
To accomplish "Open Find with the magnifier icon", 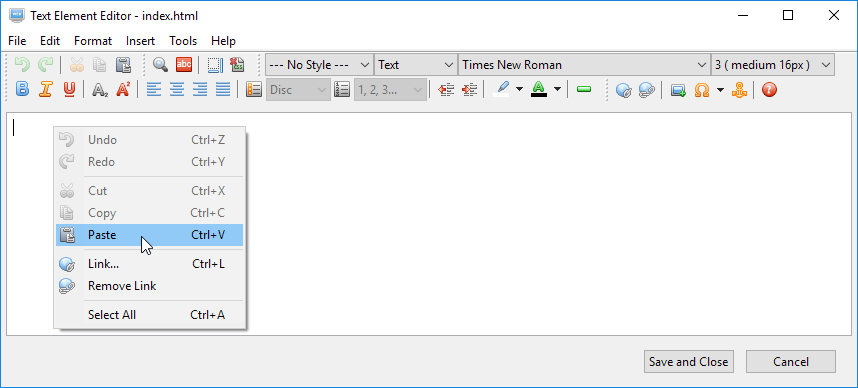I will (x=160, y=65).
